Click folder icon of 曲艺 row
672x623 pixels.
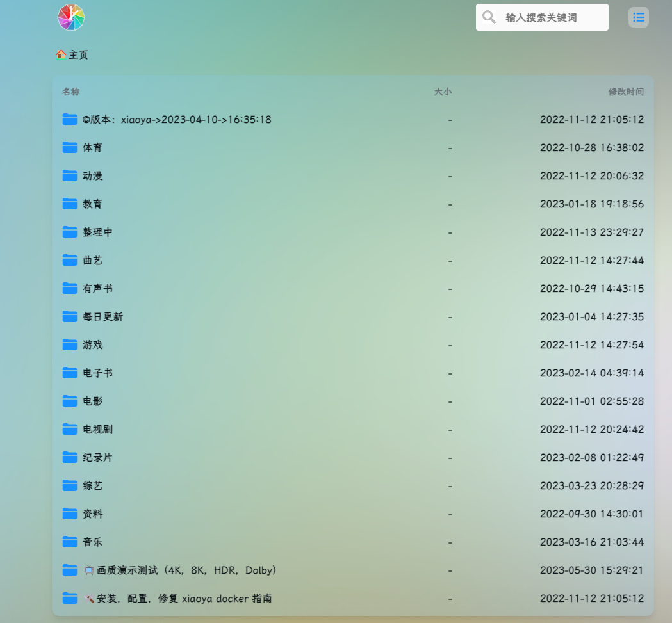click(x=69, y=260)
